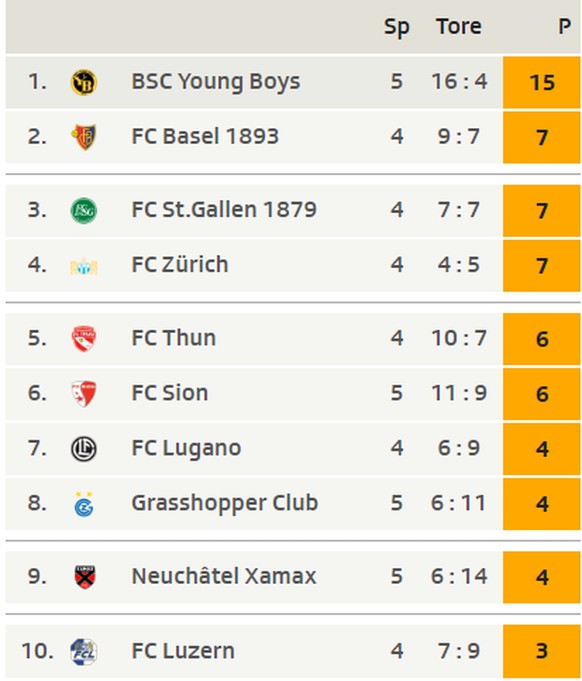Click the FC Thun crest
The width and height of the screenshot is (582, 681).
pos(83,338)
